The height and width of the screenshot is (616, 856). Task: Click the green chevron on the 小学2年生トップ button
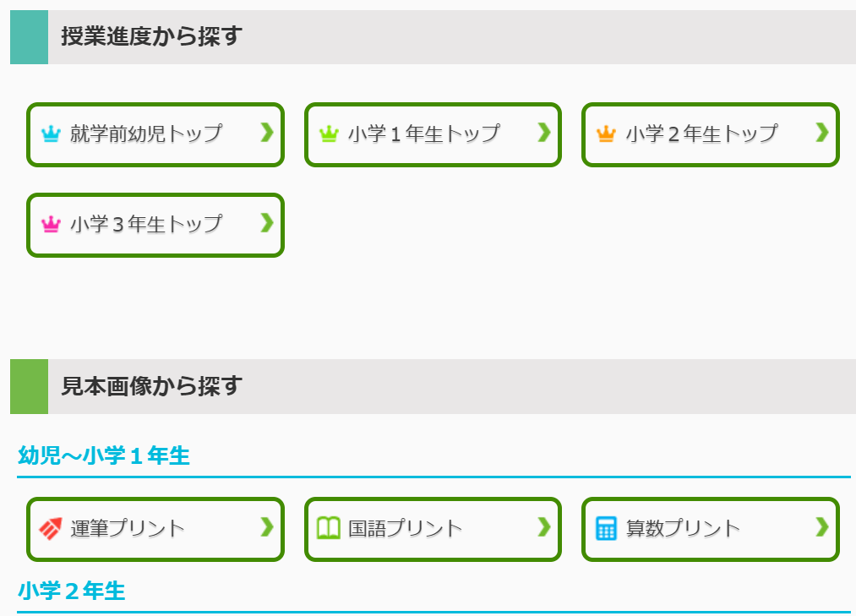tap(822, 132)
